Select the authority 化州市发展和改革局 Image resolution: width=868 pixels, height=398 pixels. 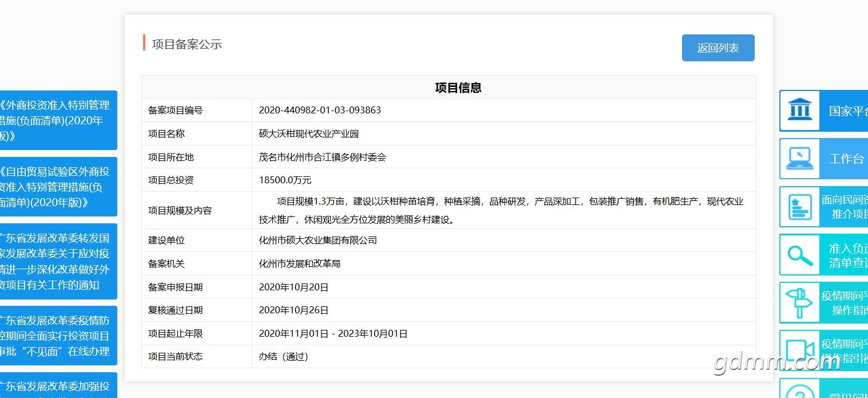coord(300,264)
